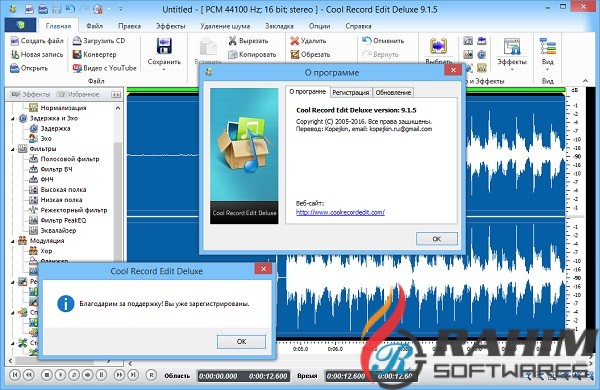Open the Закладка ribbon tab
600x390 pixels.
tap(279, 26)
